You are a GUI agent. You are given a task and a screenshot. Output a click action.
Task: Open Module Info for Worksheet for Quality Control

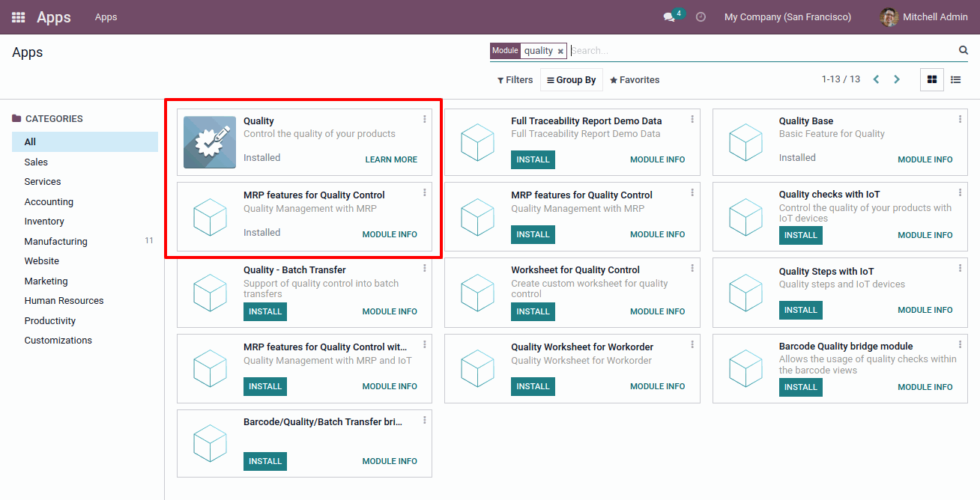point(657,311)
